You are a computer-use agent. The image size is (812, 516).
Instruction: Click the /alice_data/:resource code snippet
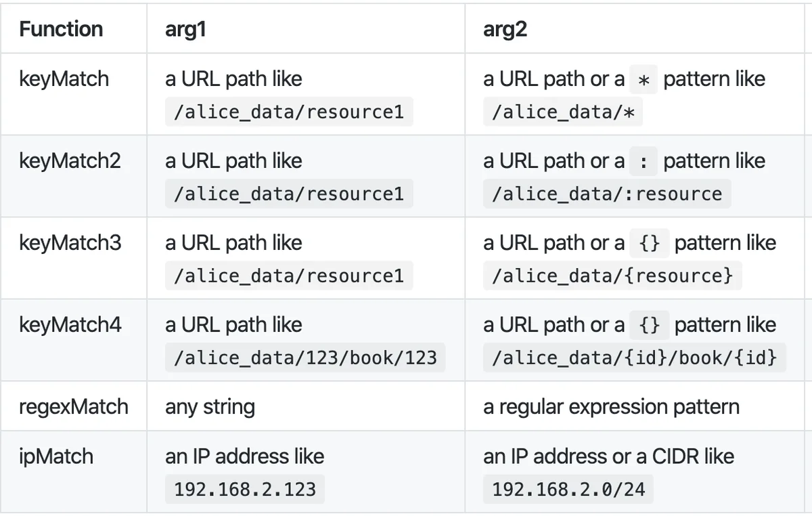607,194
